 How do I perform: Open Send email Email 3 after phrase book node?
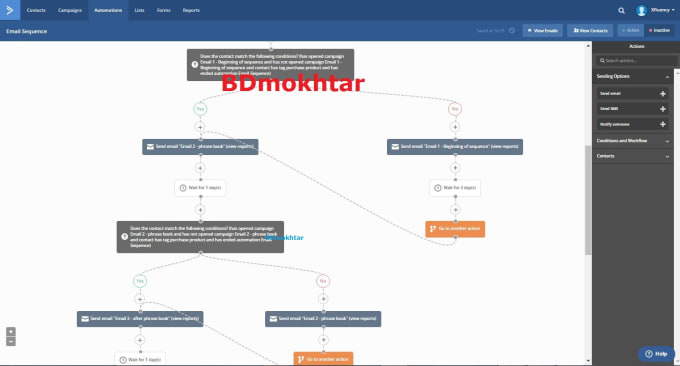pyautogui.click(x=140, y=319)
